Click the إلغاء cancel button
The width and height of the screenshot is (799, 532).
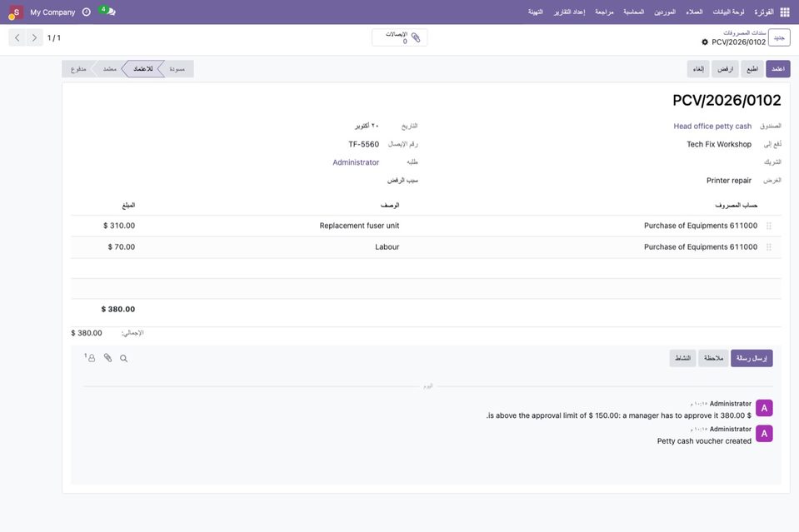(x=698, y=69)
